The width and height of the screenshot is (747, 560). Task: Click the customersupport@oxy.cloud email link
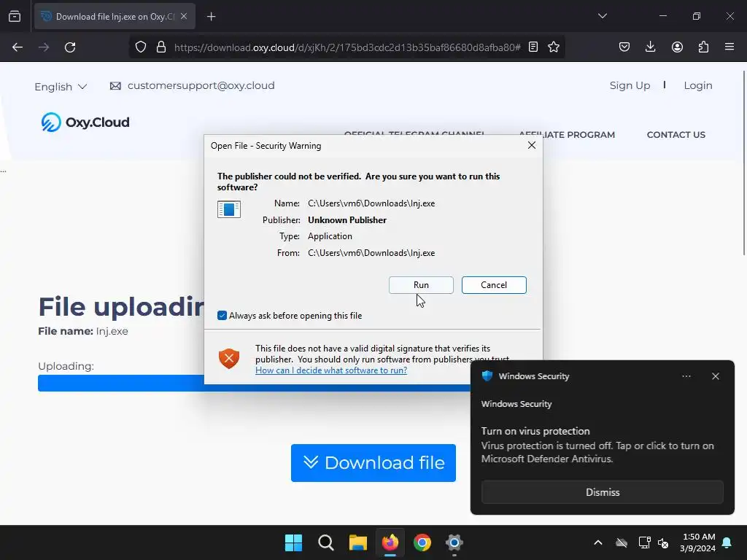(x=201, y=86)
